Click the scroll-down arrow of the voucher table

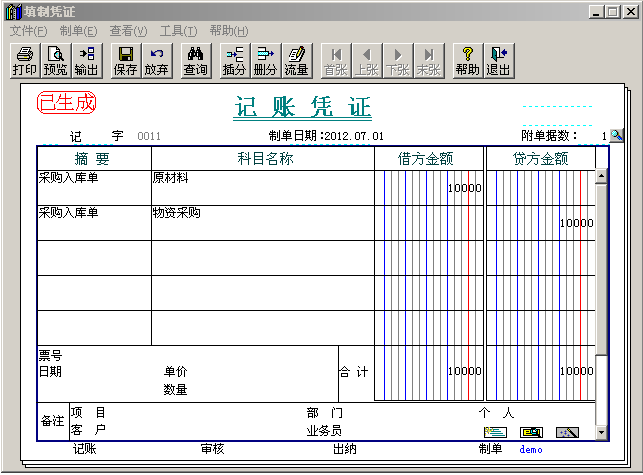601,432
